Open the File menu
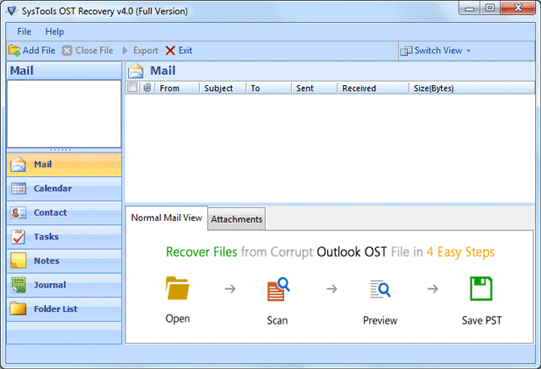 pos(24,32)
